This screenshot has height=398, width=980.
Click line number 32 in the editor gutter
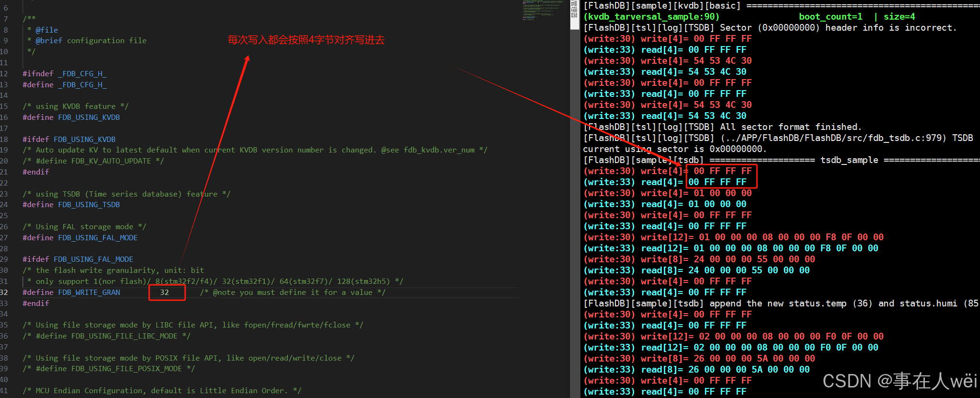(4, 293)
